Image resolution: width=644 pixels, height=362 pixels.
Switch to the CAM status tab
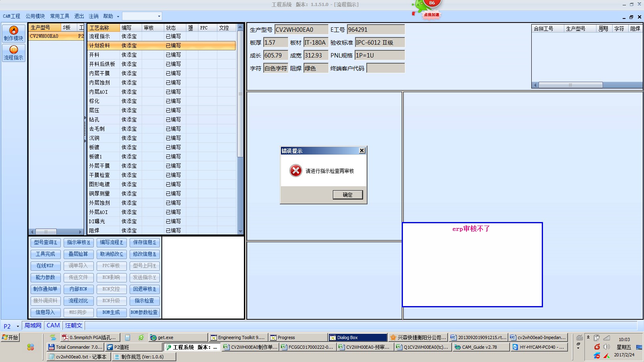coord(53,325)
